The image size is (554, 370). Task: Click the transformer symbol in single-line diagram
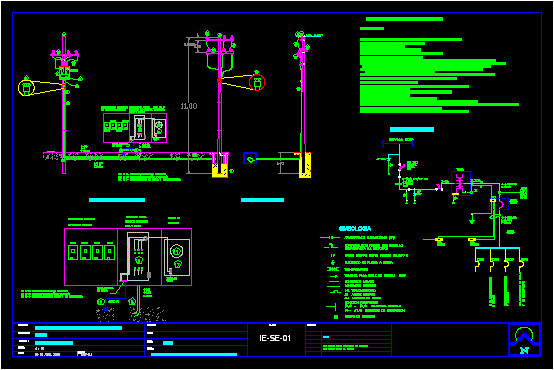pos(461,183)
